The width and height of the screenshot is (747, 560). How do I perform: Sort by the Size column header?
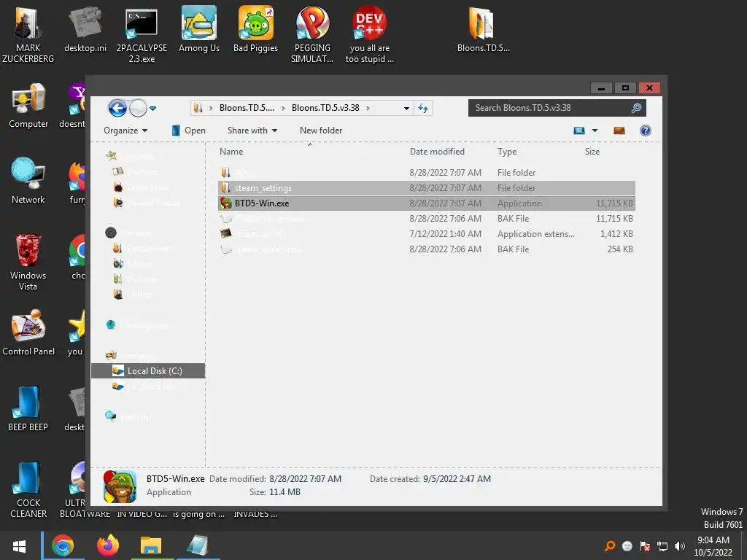click(592, 152)
